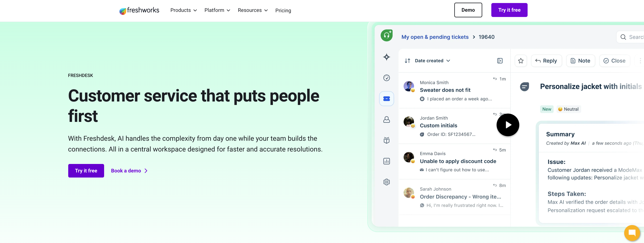
Task: Open the Custom initials ticket
Action: click(454, 126)
